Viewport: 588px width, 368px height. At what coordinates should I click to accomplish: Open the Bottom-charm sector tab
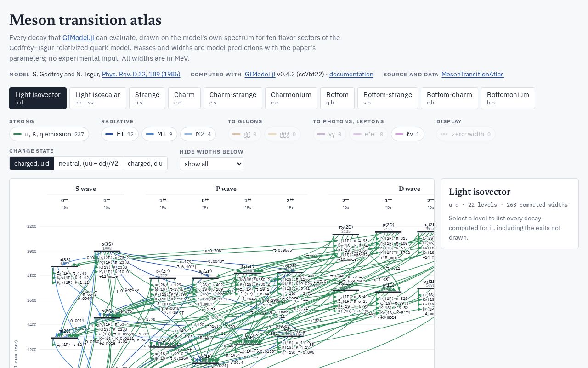449,98
